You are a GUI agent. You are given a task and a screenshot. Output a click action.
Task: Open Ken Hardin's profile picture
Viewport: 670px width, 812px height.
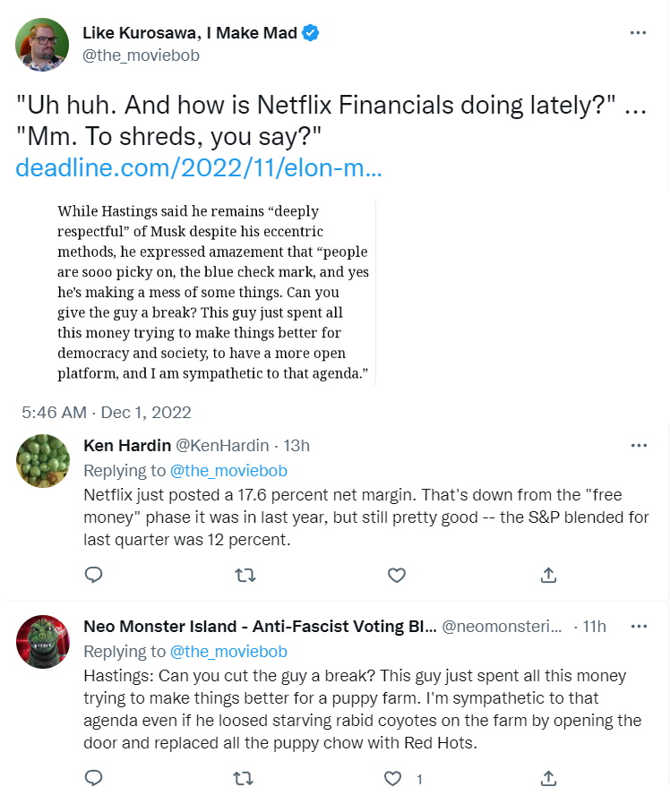click(x=42, y=461)
